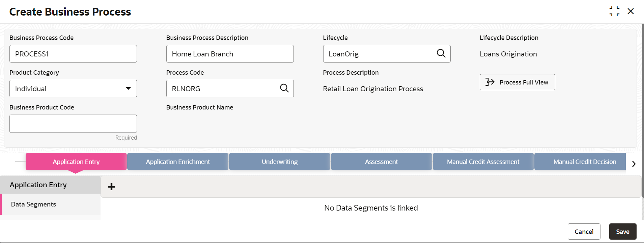Edit the Business Process Code field

pyautogui.click(x=73, y=54)
